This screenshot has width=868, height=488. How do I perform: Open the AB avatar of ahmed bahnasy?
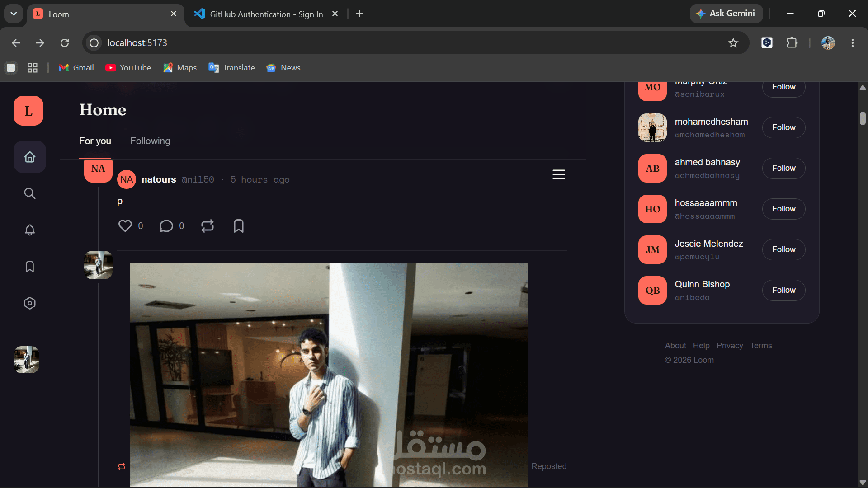point(652,168)
